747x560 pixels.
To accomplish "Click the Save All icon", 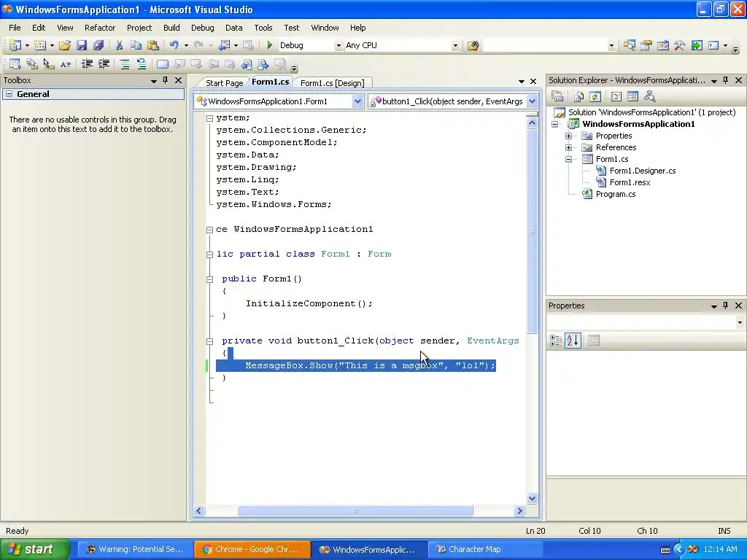I will (x=98, y=45).
